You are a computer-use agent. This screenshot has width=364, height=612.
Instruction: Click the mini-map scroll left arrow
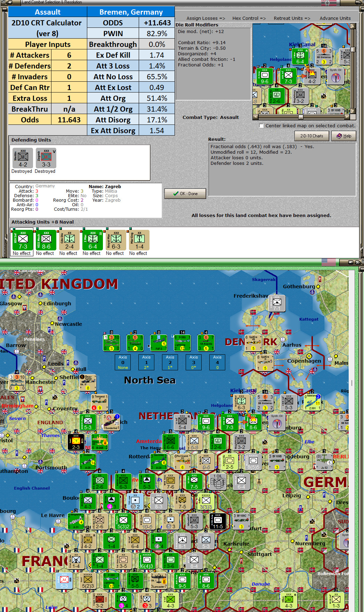point(256,117)
